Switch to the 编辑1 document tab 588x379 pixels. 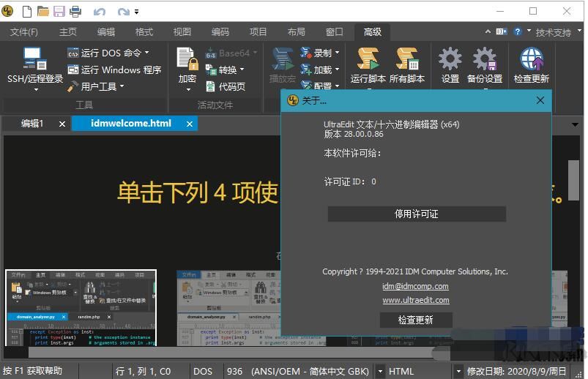click(x=32, y=124)
